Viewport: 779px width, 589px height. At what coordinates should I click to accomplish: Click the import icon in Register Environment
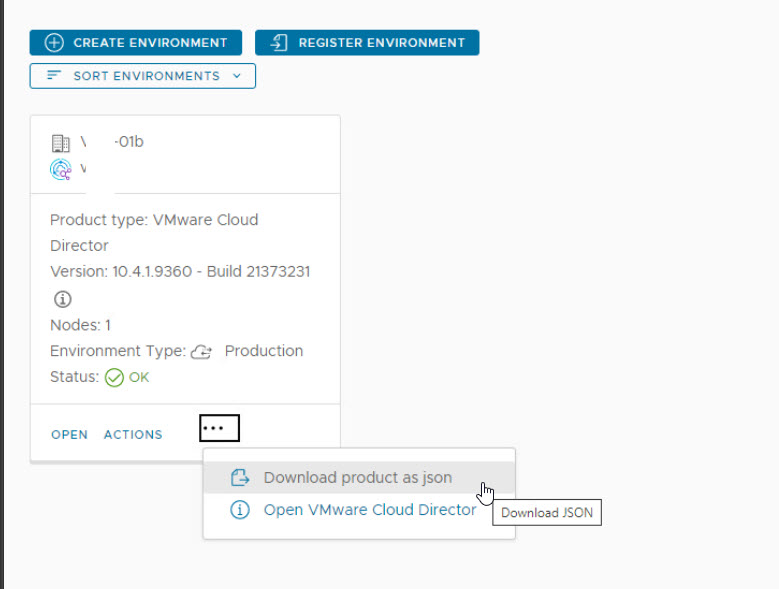click(279, 43)
